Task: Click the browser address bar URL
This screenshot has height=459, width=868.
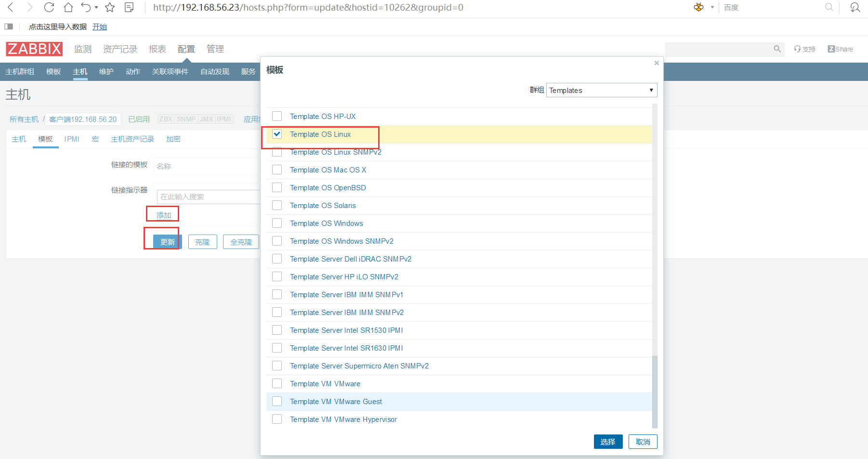Action: (308, 7)
